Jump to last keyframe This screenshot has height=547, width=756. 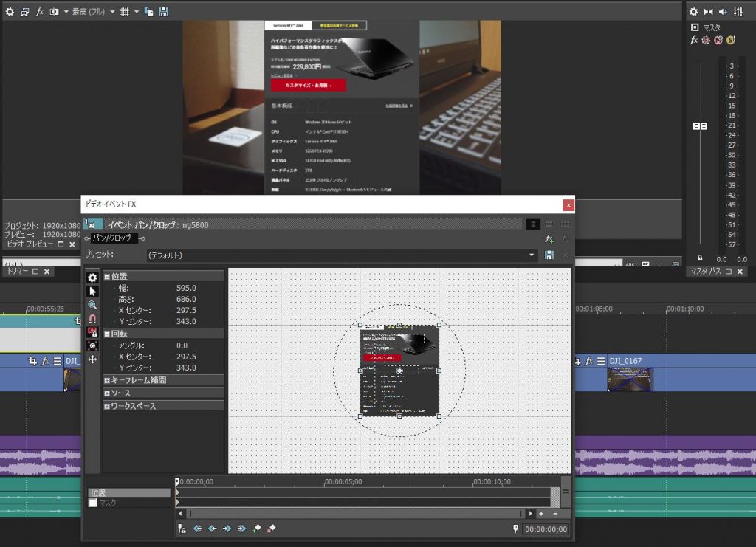pyautogui.click(x=241, y=529)
